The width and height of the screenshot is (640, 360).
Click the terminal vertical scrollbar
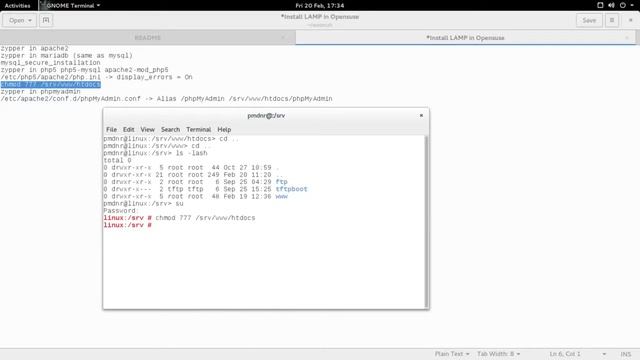427,222
